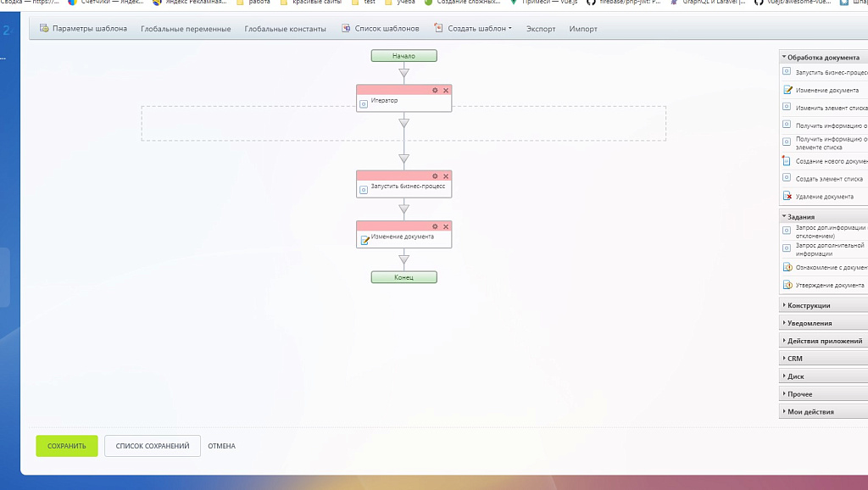Open the "Экспорт" menu item
This screenshot has width=868, height=490.
541,28
